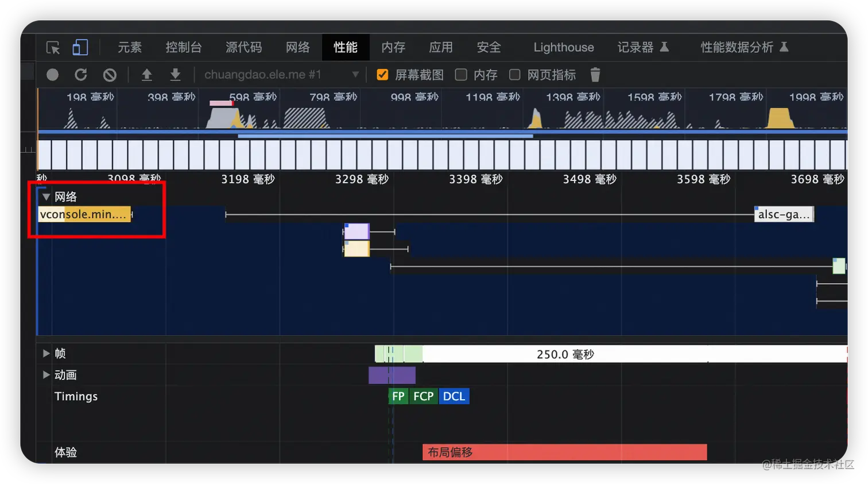This screenshot has width=868, height=484.
Task: Save the profile with the download icon
Action: [x=176, y=75]
